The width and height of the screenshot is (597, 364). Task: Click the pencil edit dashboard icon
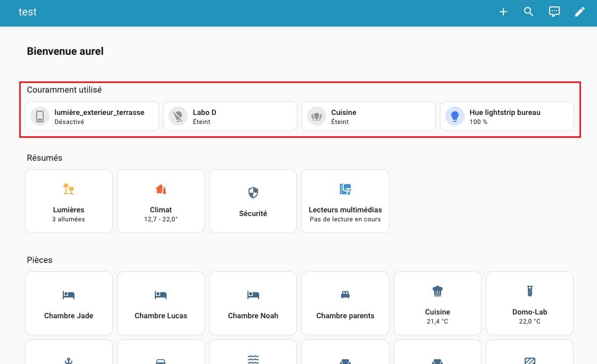click(579, 12)
